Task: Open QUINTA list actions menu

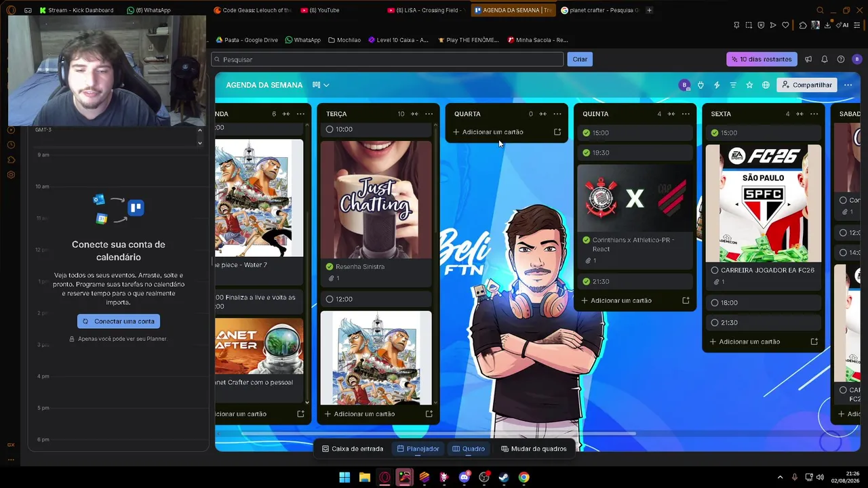Action: pyautogui.click(x=686, y=114)
